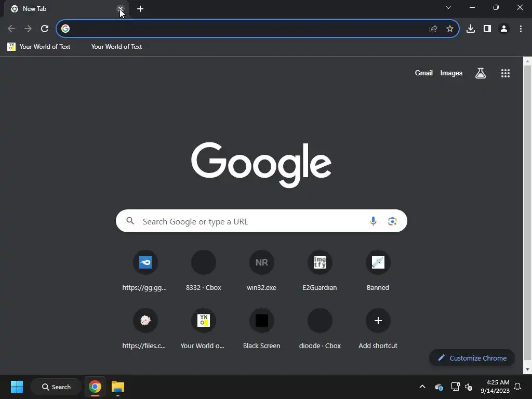
Task: Bookmark this tab with the star icon
Action: pyautogui.click(x=450, y=29)
